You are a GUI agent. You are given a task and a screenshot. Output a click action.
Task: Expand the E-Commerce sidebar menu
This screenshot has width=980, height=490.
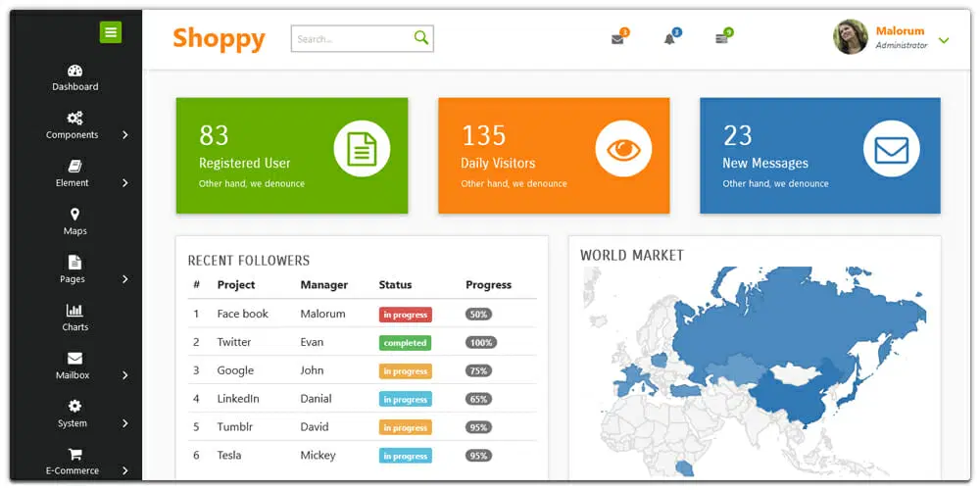click(124, 471)
